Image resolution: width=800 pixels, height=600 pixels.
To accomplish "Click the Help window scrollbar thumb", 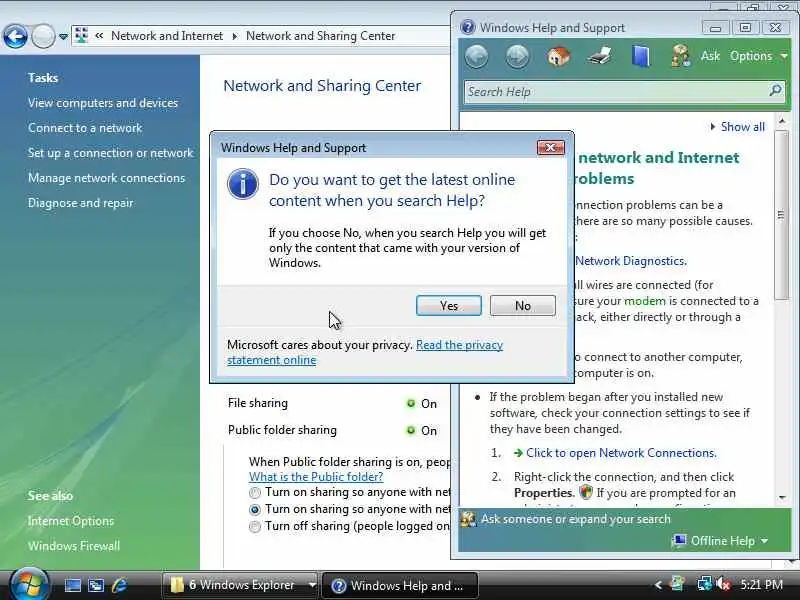I will coord(781,215).
